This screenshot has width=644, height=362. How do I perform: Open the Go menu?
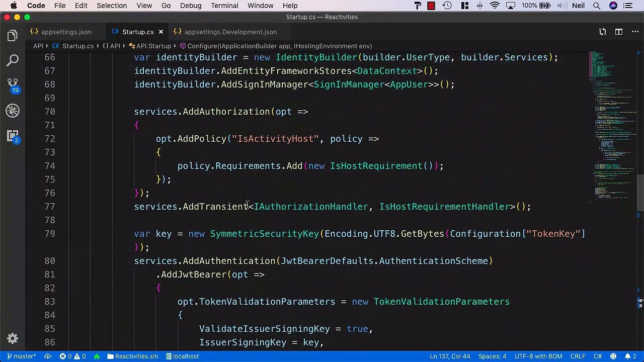tap(166, 6)
